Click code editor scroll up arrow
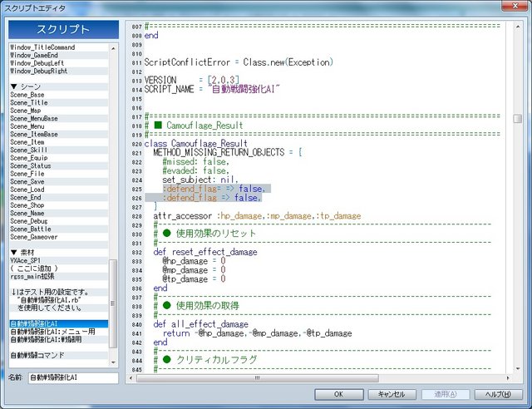The height and width of the screenshot is (409, 532). click(518, 27)
